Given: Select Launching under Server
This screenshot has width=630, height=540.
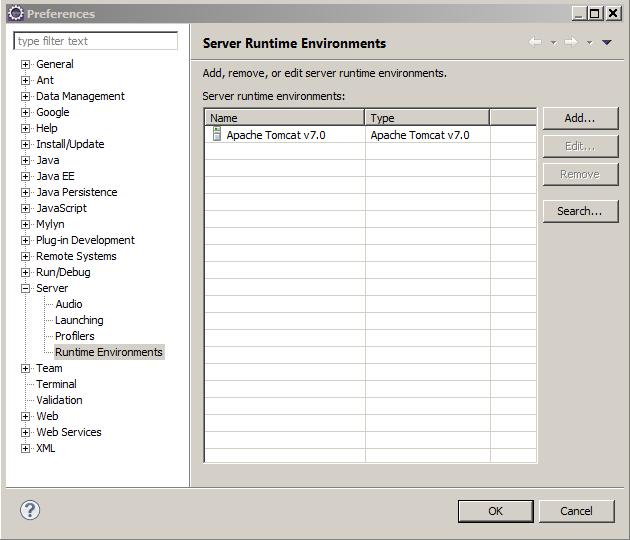Looking at the screenshot, I should coord(79,320).
